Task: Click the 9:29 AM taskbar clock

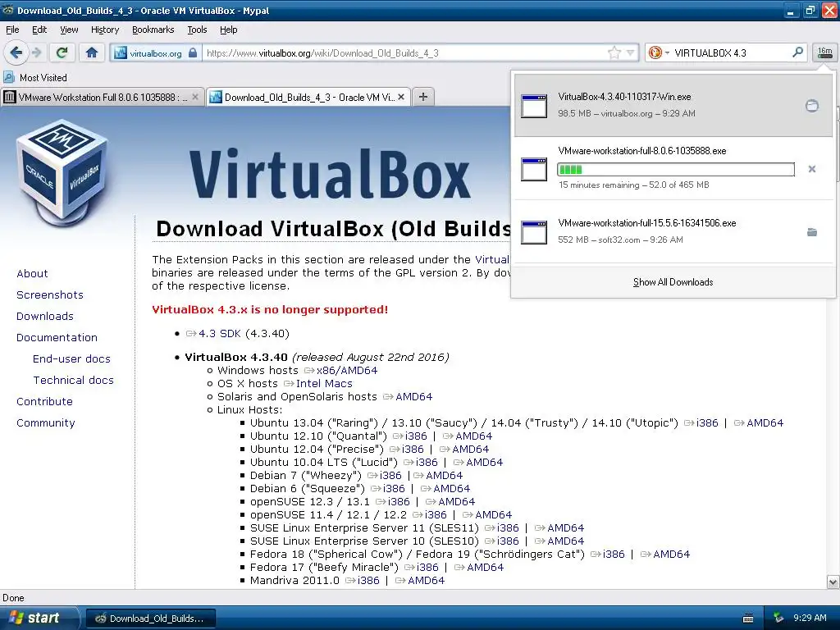Action: pyautogui.click(x=810, y=619)
